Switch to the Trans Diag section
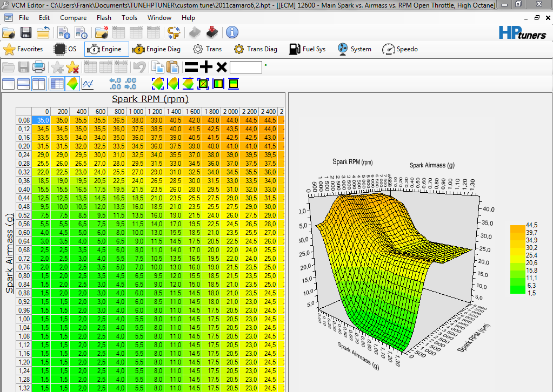Image resolution: width=553 pixels, height=392 pixels. click(256, 49)
